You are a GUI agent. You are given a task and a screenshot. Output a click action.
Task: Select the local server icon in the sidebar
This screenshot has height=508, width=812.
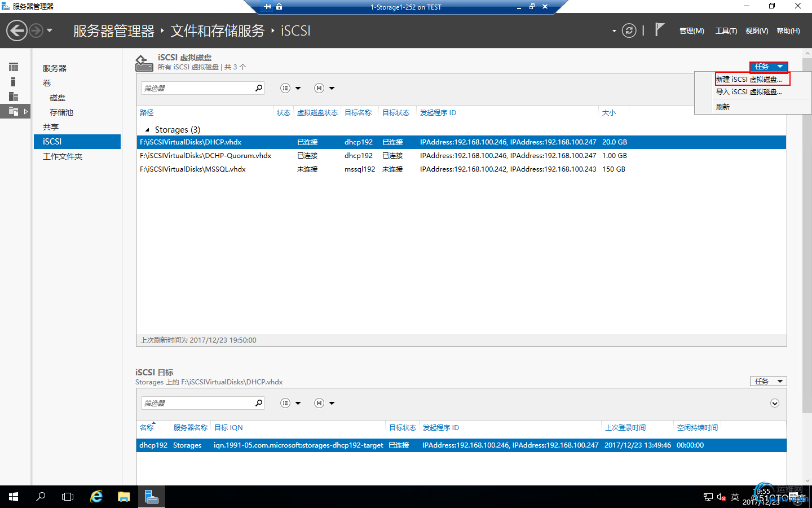(14, 82)
